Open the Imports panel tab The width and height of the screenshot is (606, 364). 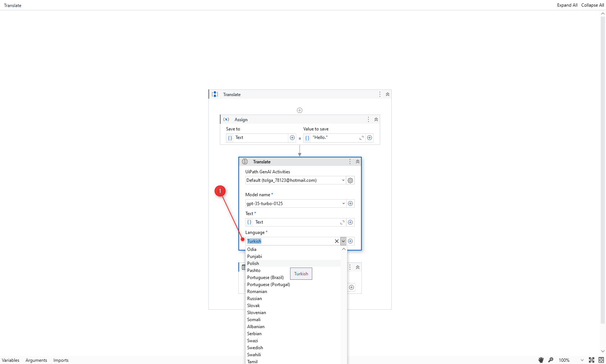(x=61, y=360)
